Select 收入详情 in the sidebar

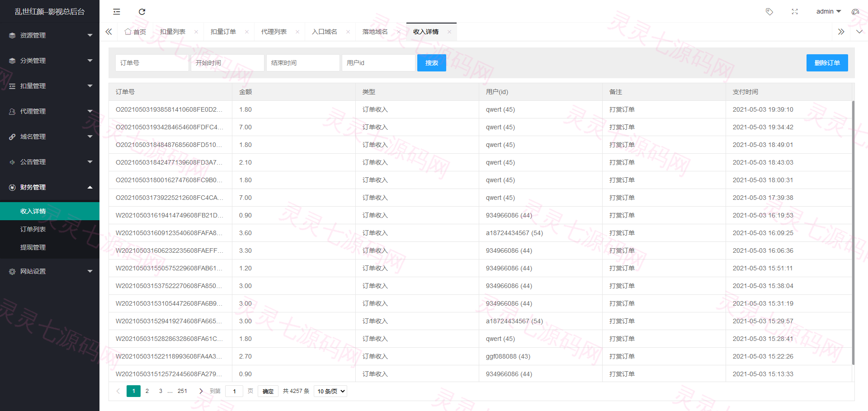pyautogui.click(x=50, y=211)
